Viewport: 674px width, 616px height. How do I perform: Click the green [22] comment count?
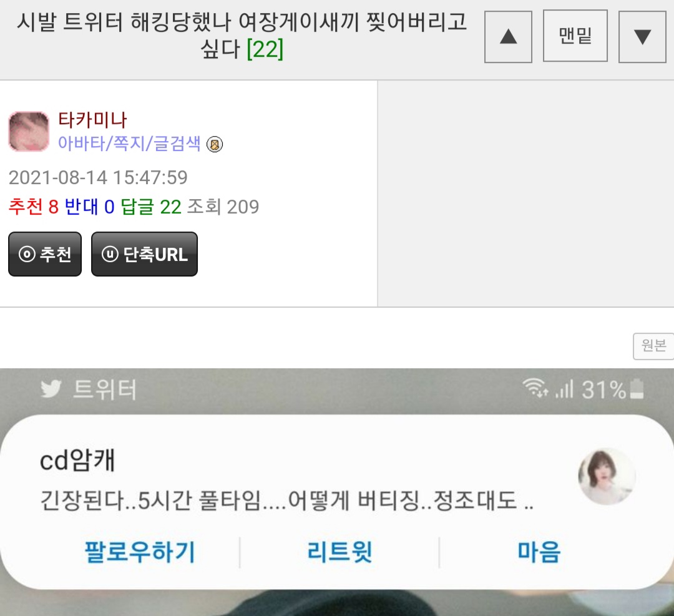pyautogui.click(x=265, y=49)
